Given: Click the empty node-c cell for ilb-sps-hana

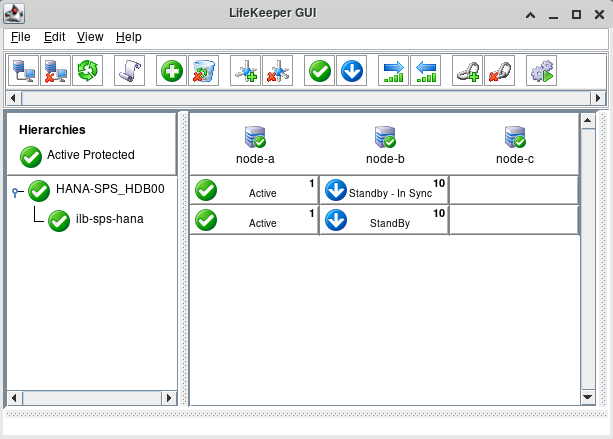Looking at the screenshot, I should pos(514,220).
